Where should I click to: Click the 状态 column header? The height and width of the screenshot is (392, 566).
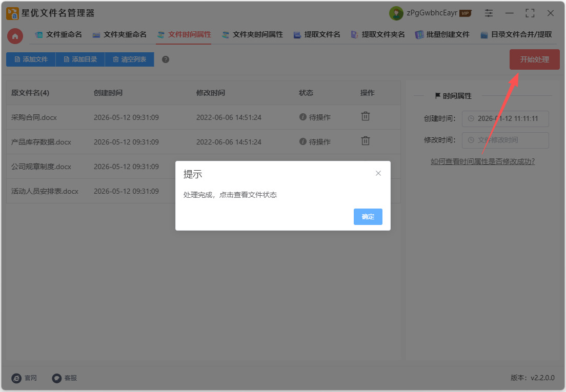[x=306, y=93]
